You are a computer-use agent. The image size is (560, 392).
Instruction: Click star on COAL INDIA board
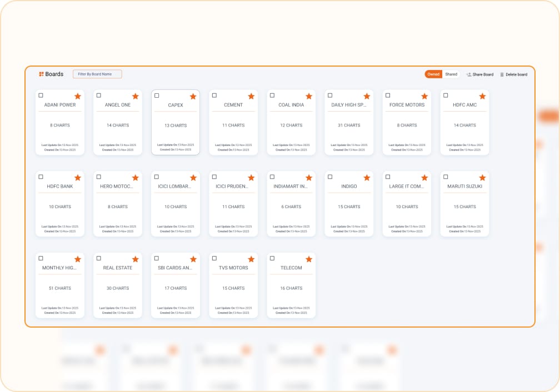click(309, 96)
